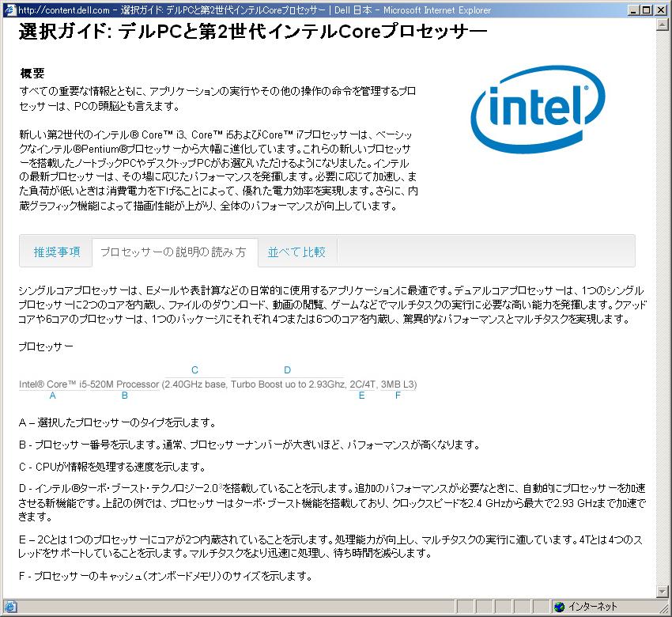Click the Internet Explorer page icon in title bar
Screen dimensions: 672x617
coord(9,9)
